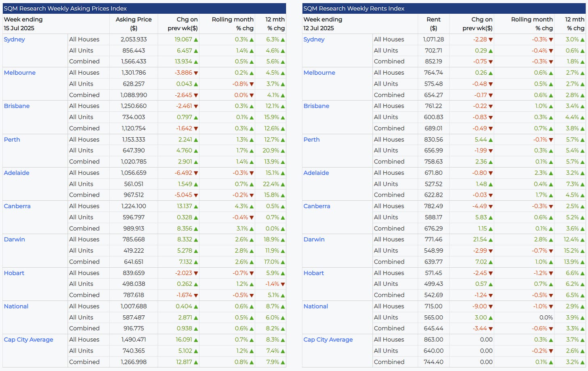Open the Canberra link in Rents Index table
Image resolution: width=588 pixels, height=371 pixels.
pos(317,206)
